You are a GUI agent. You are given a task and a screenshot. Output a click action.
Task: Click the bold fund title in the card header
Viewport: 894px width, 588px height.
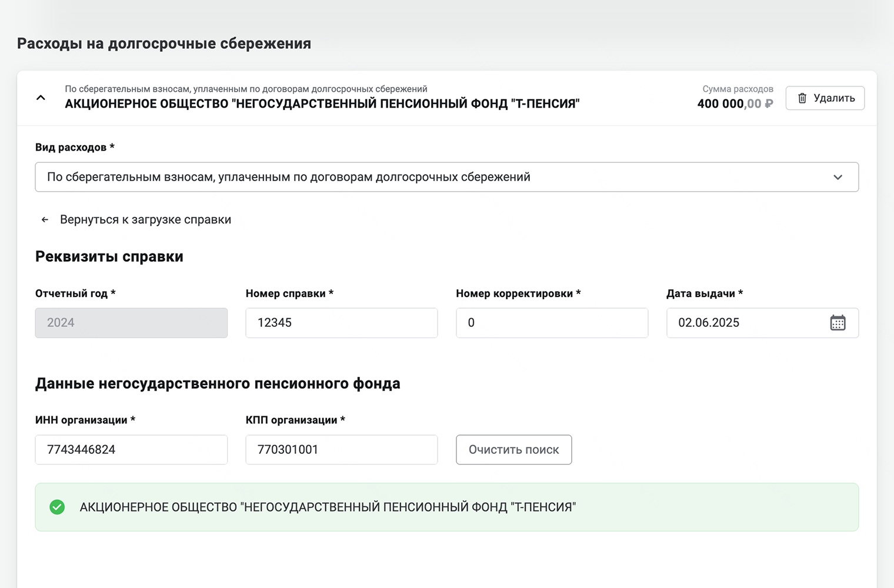(x=322, y=104)
